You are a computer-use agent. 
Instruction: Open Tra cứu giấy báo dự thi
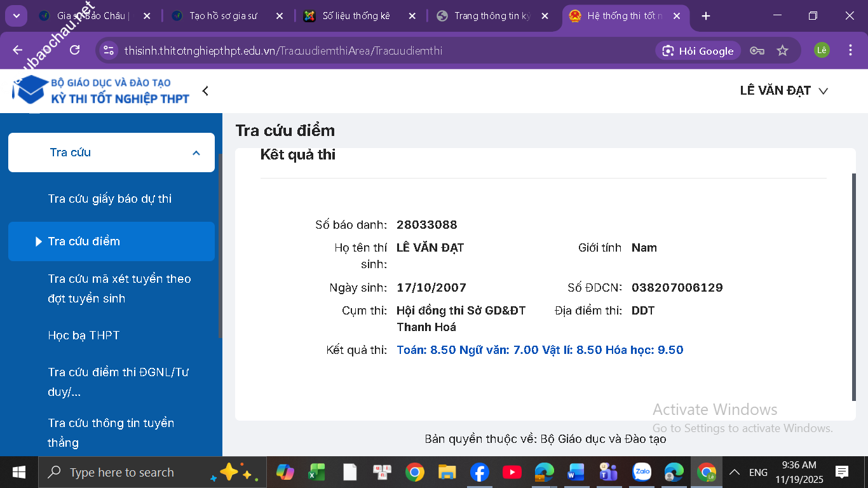110,199
